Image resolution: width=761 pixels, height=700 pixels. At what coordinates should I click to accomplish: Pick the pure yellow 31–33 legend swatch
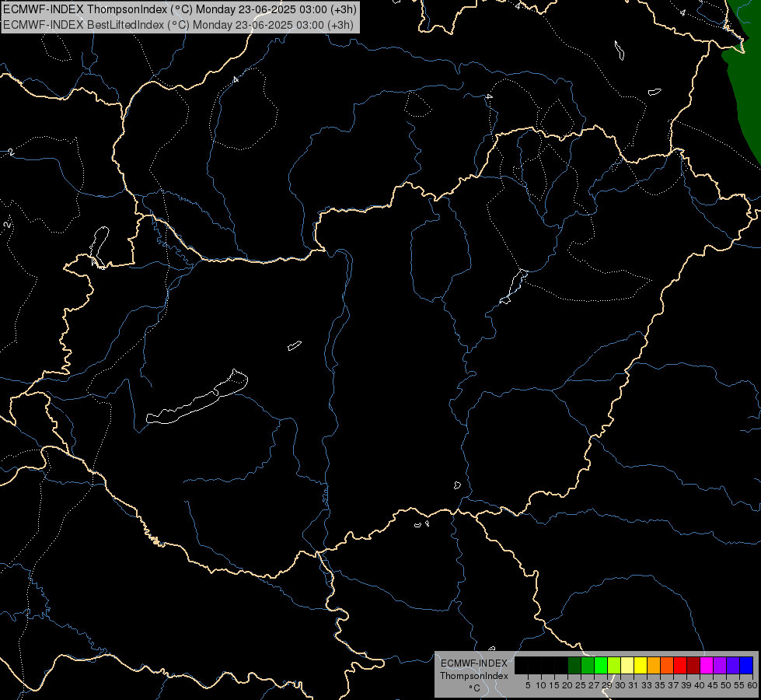[641, 665]
